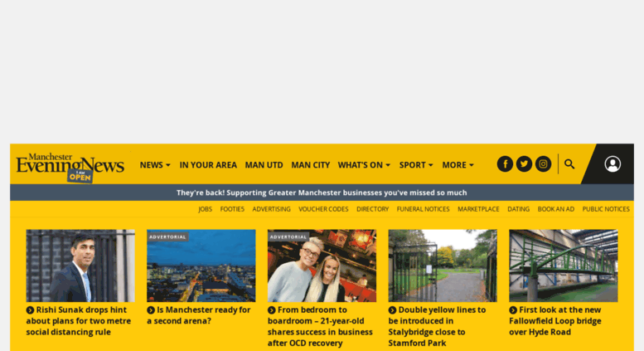This screenshot has height=351, width=644.
Task: Expand the News dropdown menu
Action: click(155, 165)
